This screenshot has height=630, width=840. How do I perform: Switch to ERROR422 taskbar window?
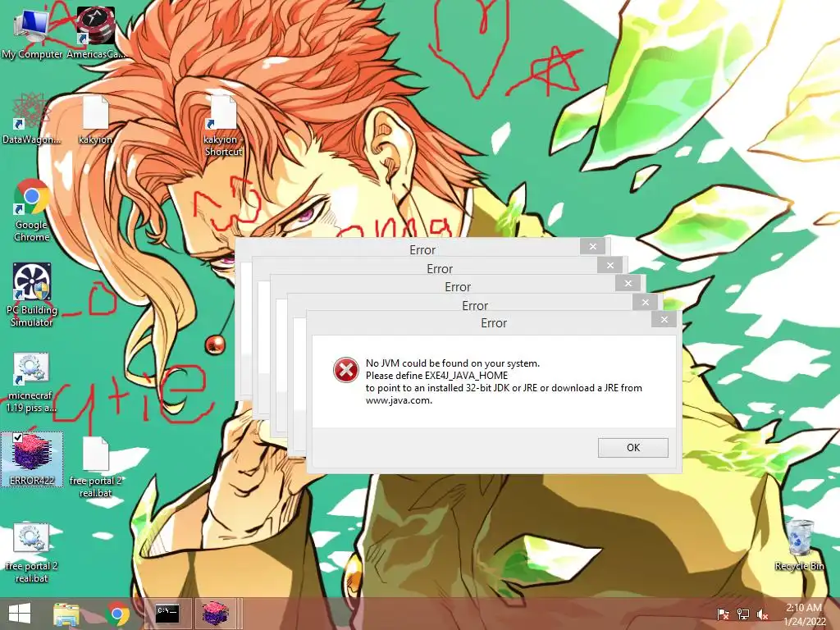216,614
